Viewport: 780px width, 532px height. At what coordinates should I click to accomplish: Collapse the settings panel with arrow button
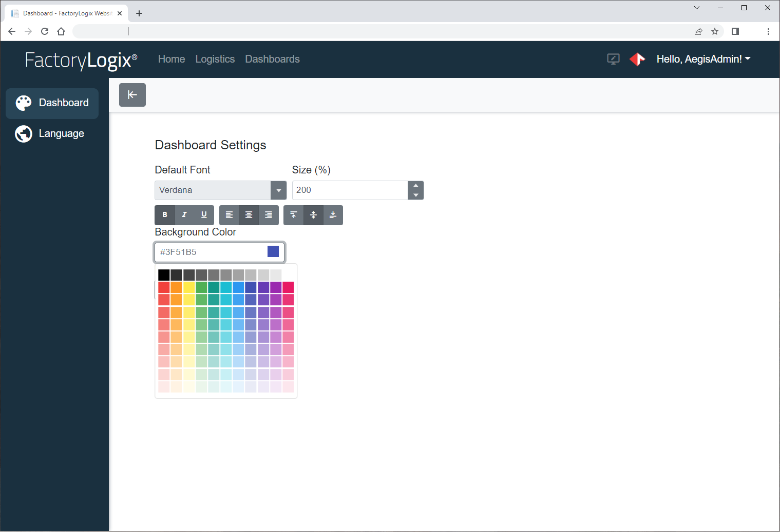[132, 95]
